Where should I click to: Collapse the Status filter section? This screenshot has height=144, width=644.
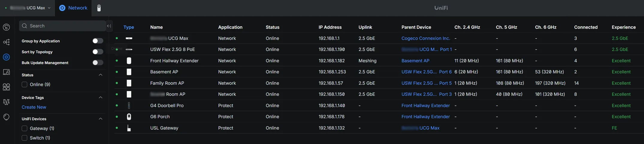pyautogui.click(x=101, y=75)
